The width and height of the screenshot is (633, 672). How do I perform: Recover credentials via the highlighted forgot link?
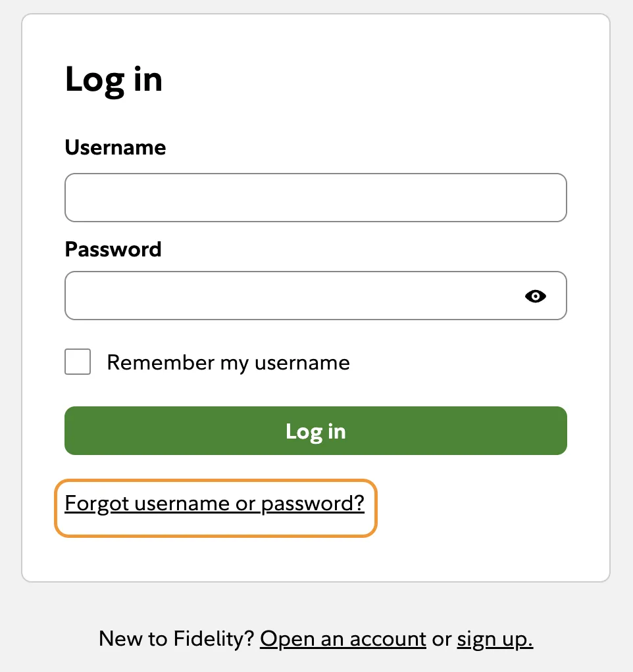point(215,503)
